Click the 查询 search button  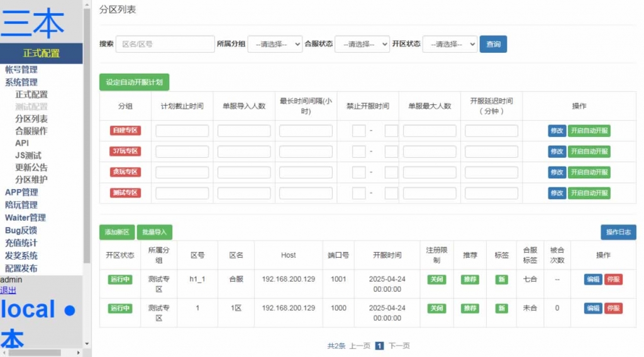tap(493, 44)
